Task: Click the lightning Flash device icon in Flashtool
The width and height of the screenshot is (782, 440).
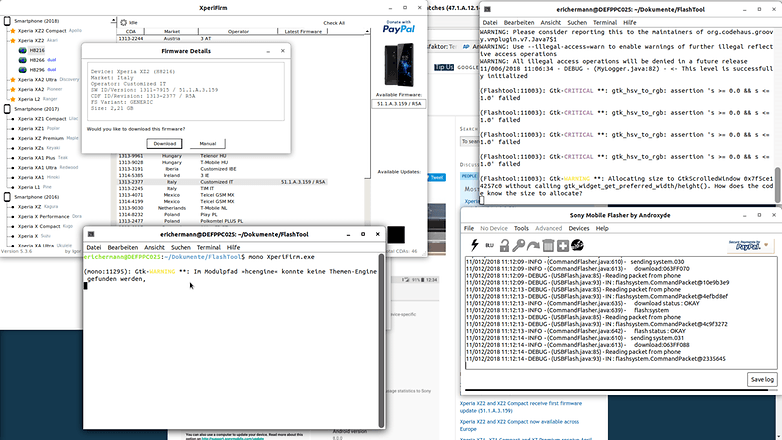Action: (475, 245)
